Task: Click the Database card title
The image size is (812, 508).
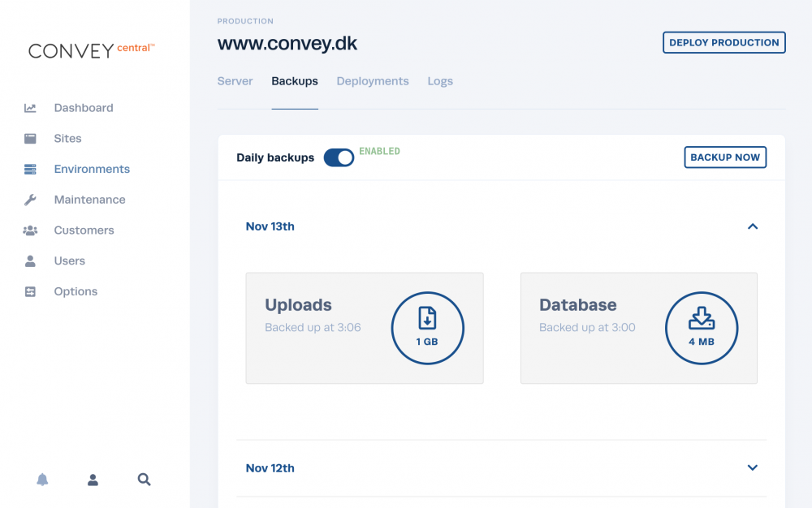Action: (x=578, y=304)
